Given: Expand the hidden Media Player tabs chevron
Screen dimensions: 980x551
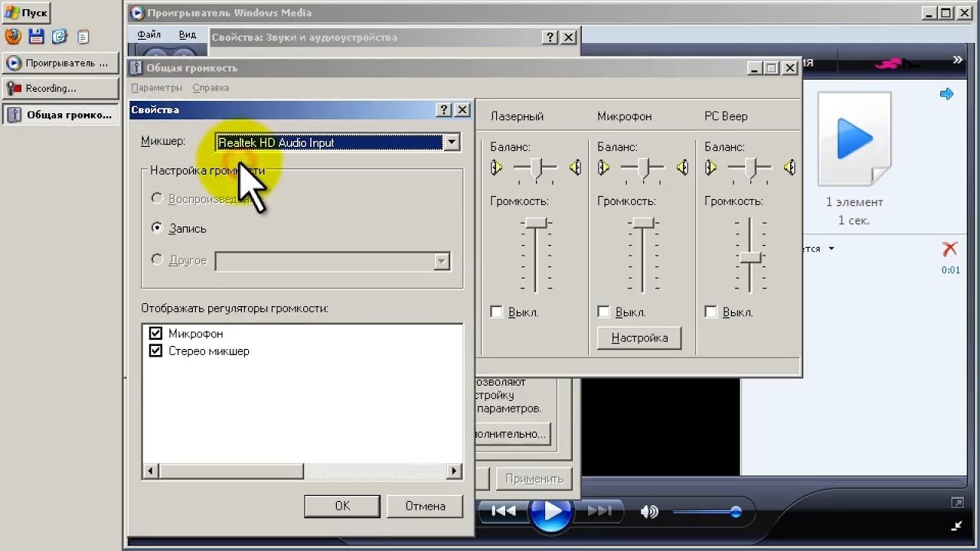Looking at the screenshot, I should coord(957,60).
